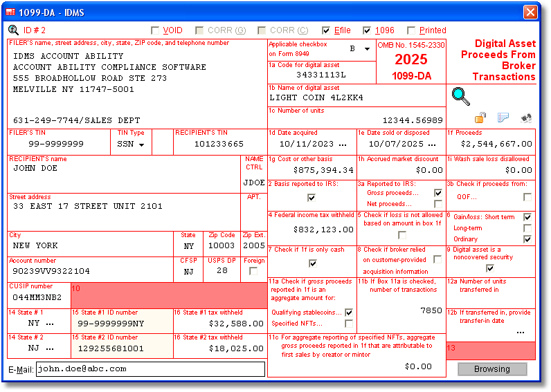Viewport: 551px width, 392px height.
Task: Check Long-term in box 6
Action: 527,228
